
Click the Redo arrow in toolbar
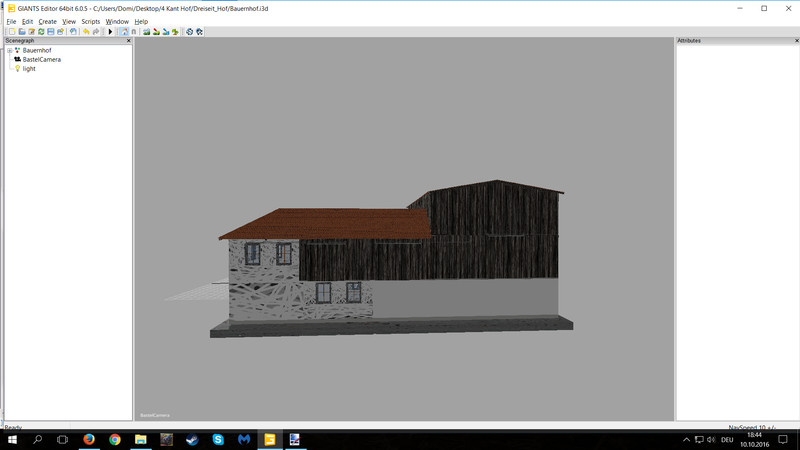(x=95, y=31)
